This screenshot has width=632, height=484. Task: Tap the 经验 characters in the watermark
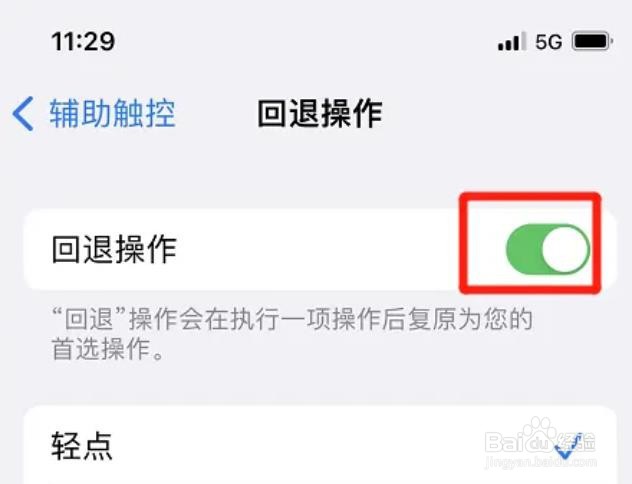coord(576,442)
